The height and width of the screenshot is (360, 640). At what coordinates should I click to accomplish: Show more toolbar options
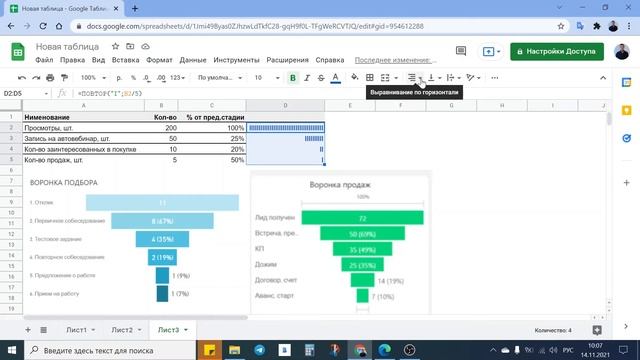(x=495, y=78)
